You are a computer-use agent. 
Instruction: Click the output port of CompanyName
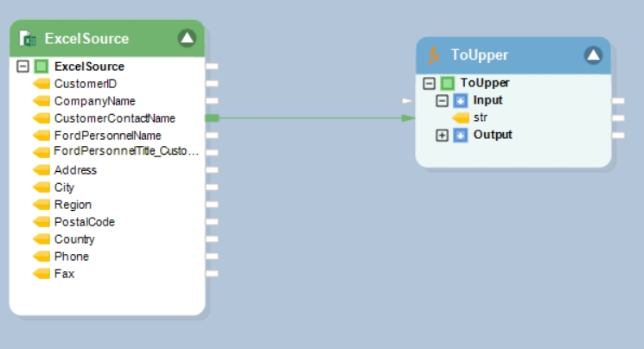tap(212, 100)
